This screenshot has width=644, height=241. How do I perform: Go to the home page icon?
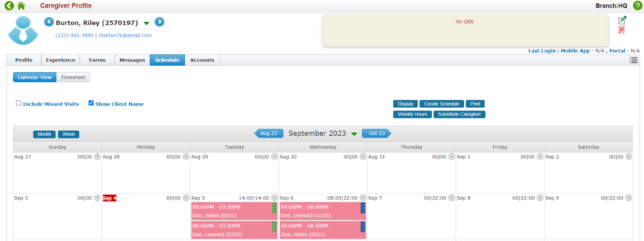click(x=21, y=6)
